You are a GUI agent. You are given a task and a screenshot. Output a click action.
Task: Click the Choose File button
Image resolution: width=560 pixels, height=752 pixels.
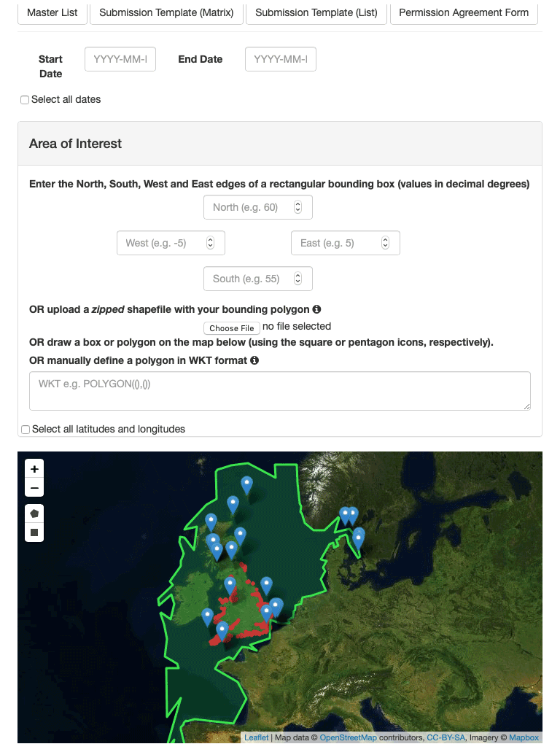point(231,328)
